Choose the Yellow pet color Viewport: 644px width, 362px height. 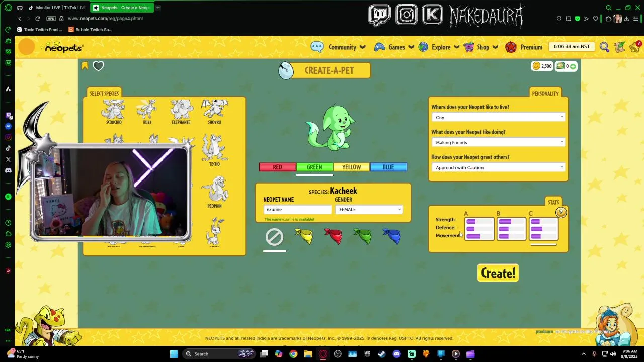point(351,167)
